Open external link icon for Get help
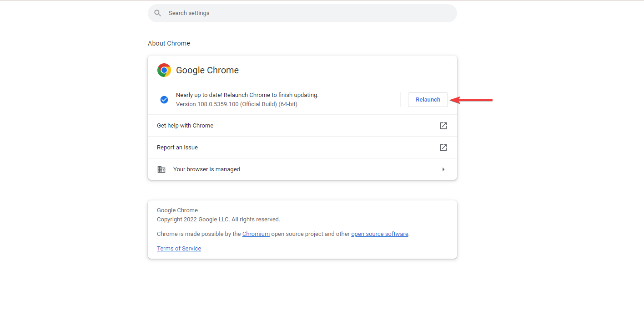 [x=443, y=126]
